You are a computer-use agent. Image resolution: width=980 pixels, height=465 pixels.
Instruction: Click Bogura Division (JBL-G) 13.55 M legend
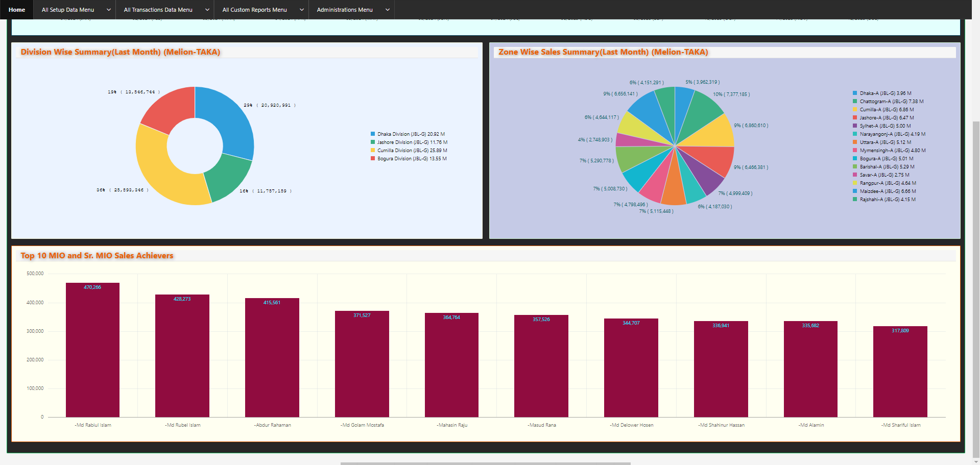tap(412, 159)
